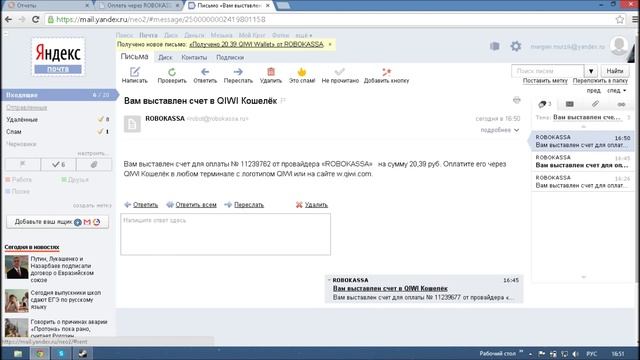Switch to the Контакты tab
This screenshot has height=360, width=640.
194,58
